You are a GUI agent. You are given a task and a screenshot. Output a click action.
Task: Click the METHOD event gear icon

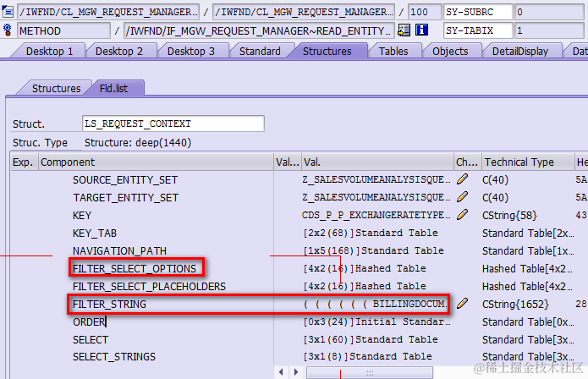(x=8, y=30)
